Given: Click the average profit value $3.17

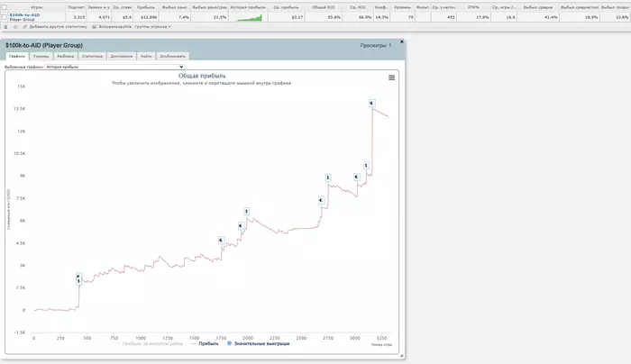Looking at the screenshot, I should point(297,17).
